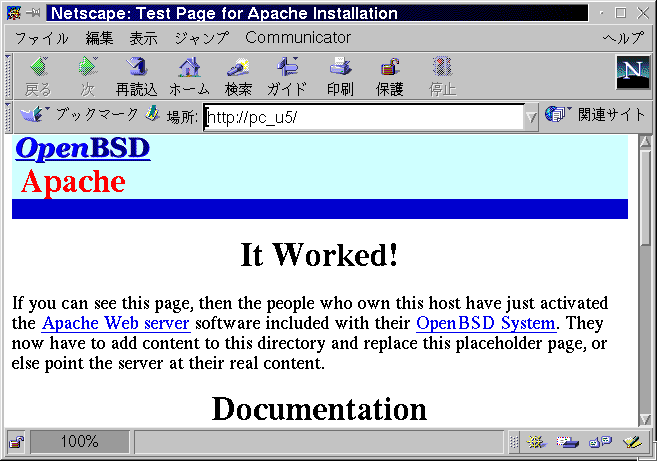Click the red Apache title text
The width and height of the screenshot is (657, 461).
click(73, 182)
